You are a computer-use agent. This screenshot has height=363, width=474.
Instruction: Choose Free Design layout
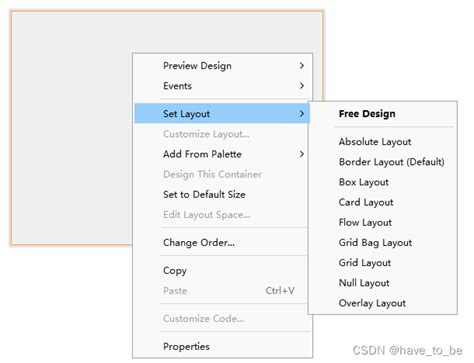pyautogui.click(x=367, y=114)
